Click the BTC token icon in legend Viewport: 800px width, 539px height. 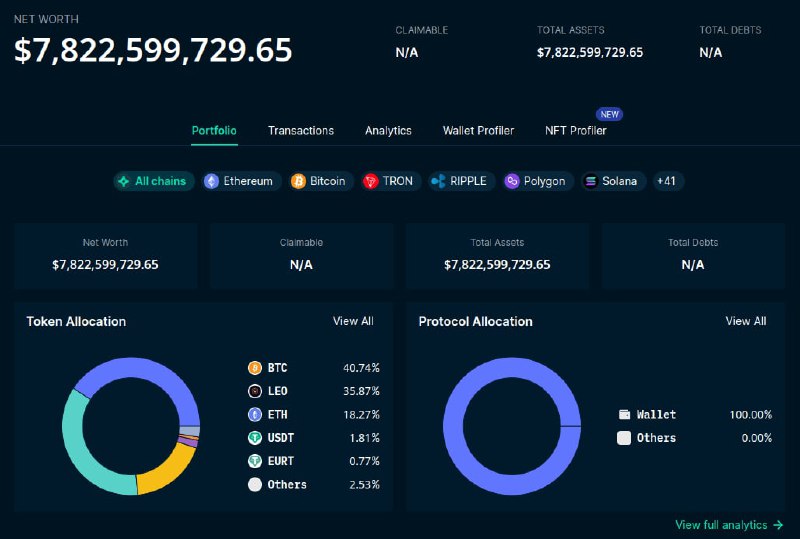point(255,368)
